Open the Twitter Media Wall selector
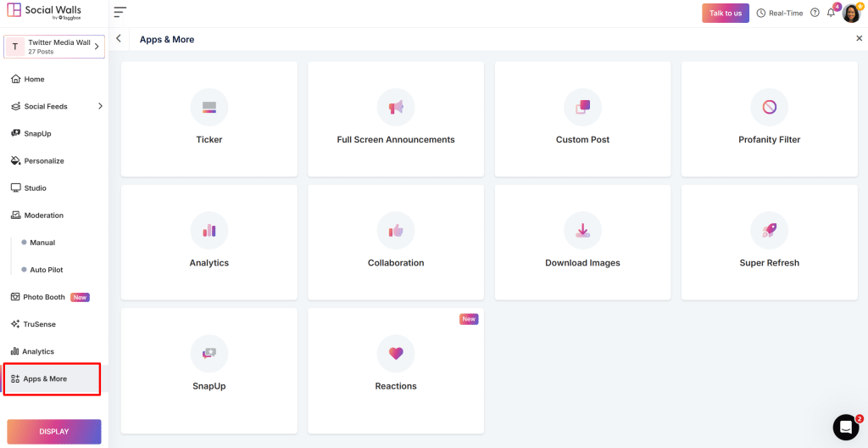Screen dimensions: 868x448 (54, 47)
